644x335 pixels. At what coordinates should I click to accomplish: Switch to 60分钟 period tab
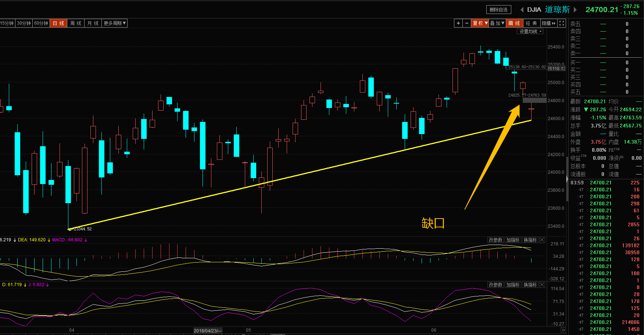tap(41, 23)
